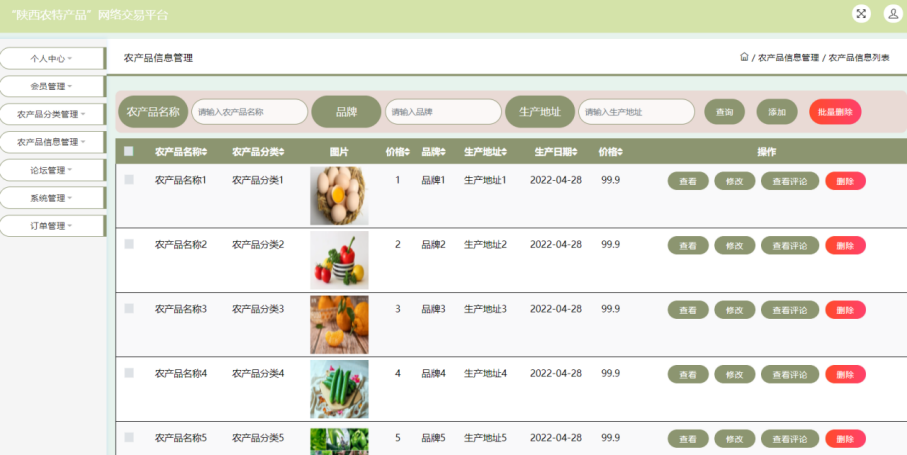Click 农产品分类3 table cell
Screen dimensions: 907x455
point(258,309)
